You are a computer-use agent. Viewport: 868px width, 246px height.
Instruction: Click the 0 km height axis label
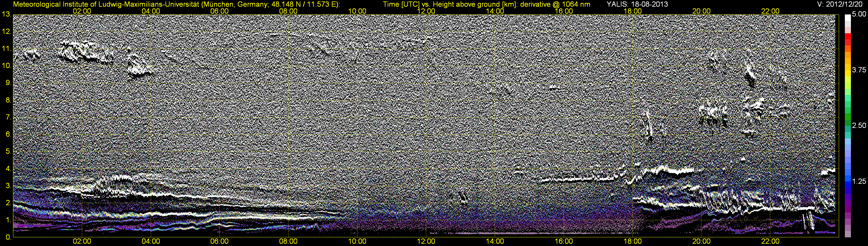(8, 237)
